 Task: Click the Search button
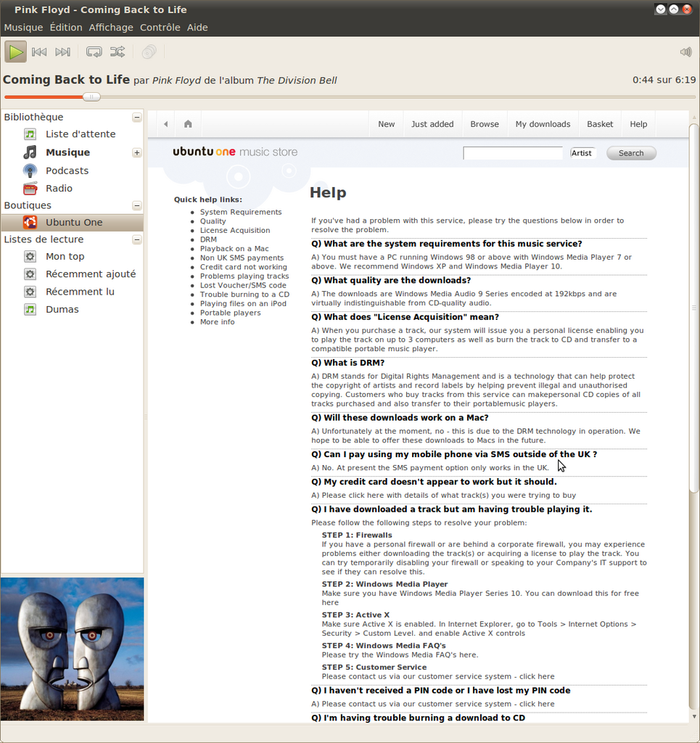tap(631, 153)
